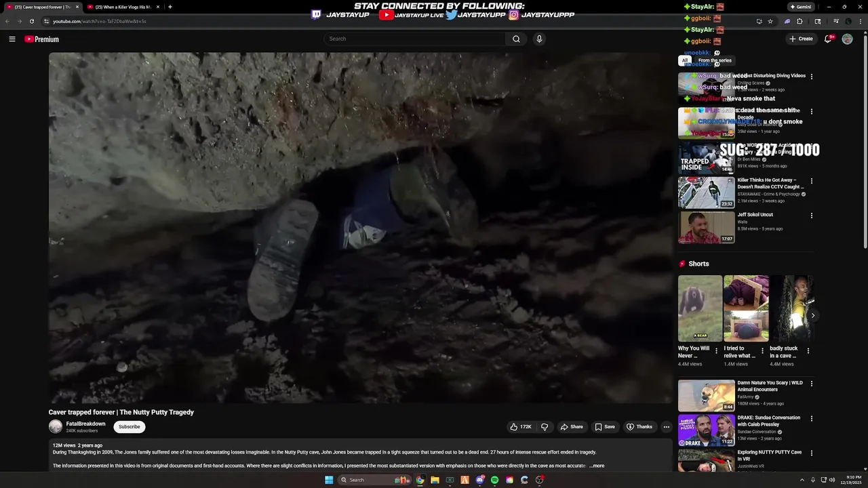Open the taskbar Search box

click(x=375, y=480)
